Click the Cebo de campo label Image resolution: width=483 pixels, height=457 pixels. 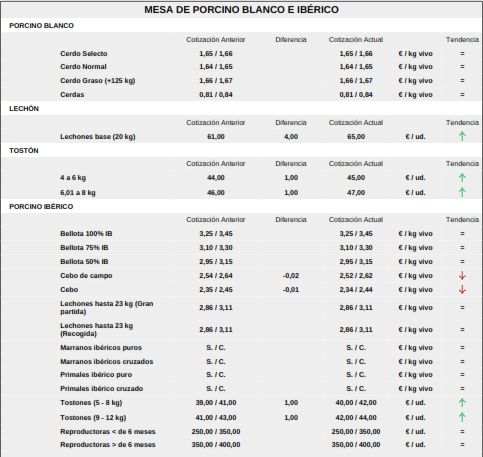coord(86,276)
